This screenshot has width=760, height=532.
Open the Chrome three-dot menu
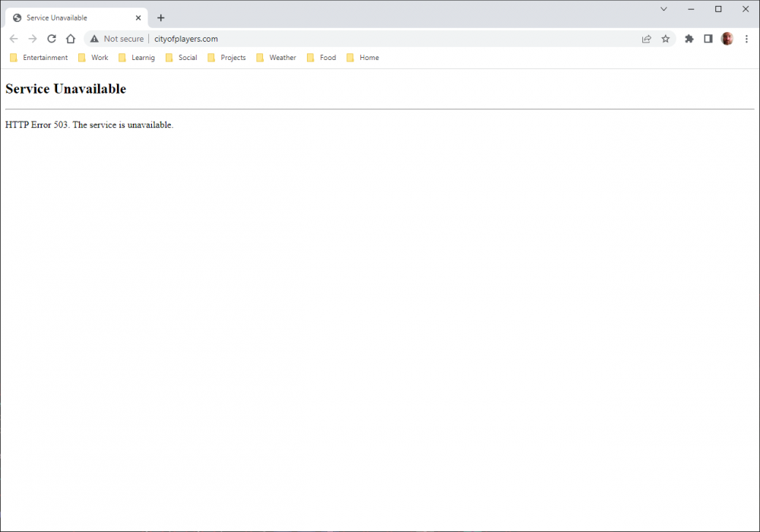pos(746,39)
